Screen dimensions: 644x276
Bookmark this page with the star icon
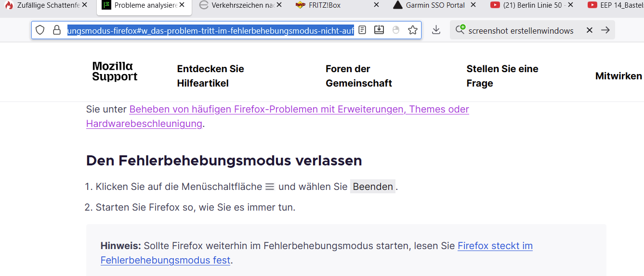[x=413, y=30]
